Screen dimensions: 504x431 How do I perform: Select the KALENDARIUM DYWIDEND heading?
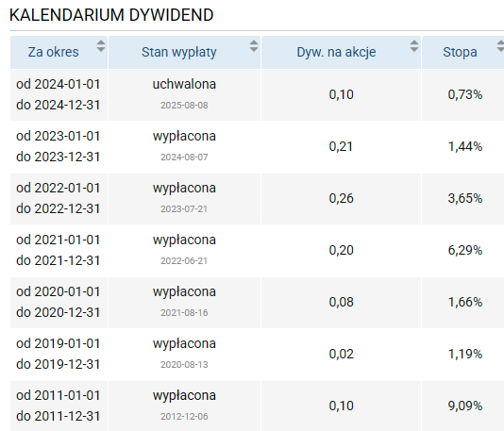111,15
